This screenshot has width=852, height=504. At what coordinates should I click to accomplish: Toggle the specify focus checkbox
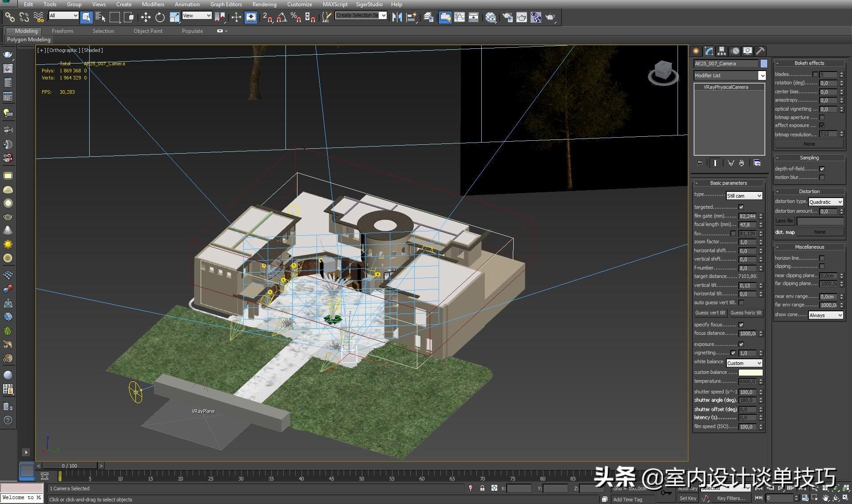pos(741,325)
